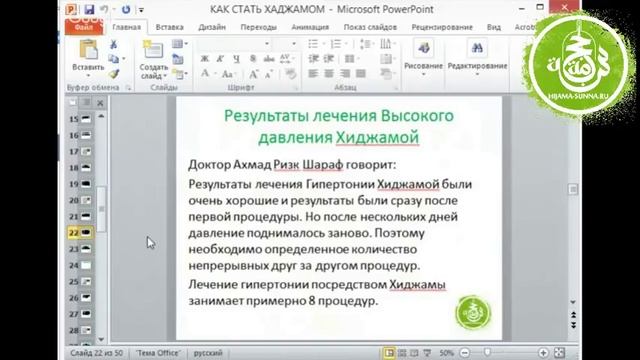Open the Customize Quick Access Toolbar arrow
The image size is (640, 360).
(141, 10)
